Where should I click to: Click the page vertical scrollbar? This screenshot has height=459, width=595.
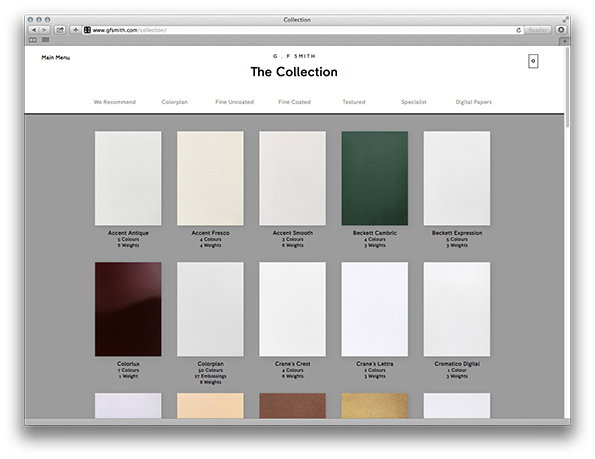coord(567,87)
